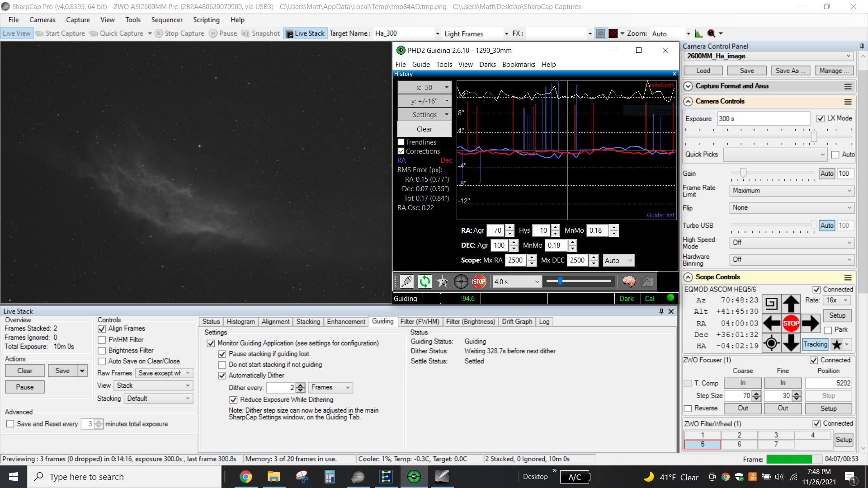Screen dimensions: 868x488
Task: Open Camera Controls hamburger menu icon
Action: point(848,102)
